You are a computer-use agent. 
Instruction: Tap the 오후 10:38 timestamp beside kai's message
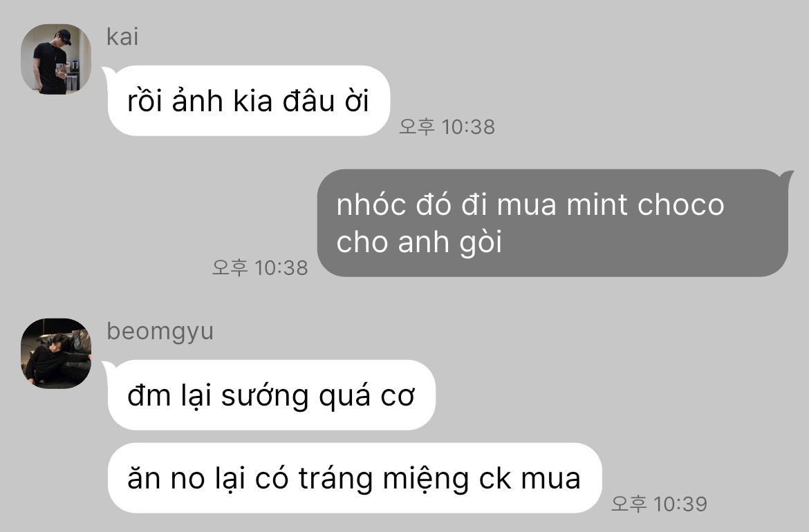click(447, 127)
